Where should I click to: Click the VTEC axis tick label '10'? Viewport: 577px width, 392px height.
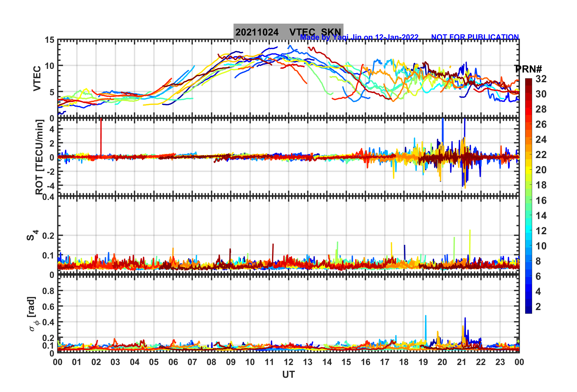point(49,66)
